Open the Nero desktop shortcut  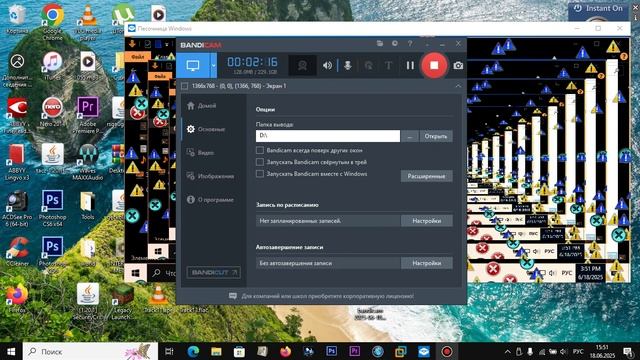tap(52, 112)
